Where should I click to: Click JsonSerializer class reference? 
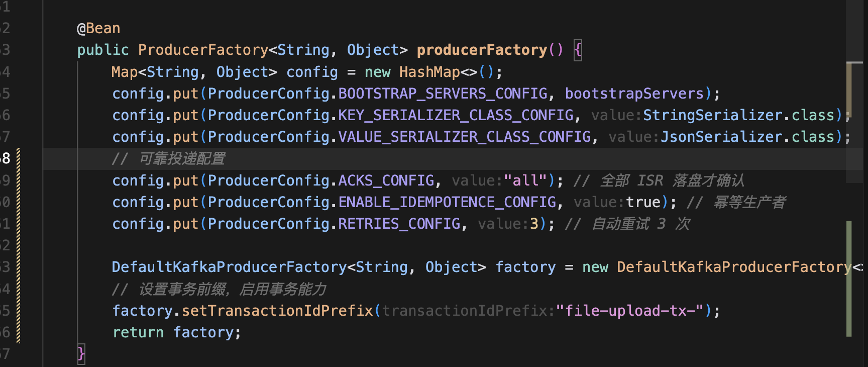721,137
